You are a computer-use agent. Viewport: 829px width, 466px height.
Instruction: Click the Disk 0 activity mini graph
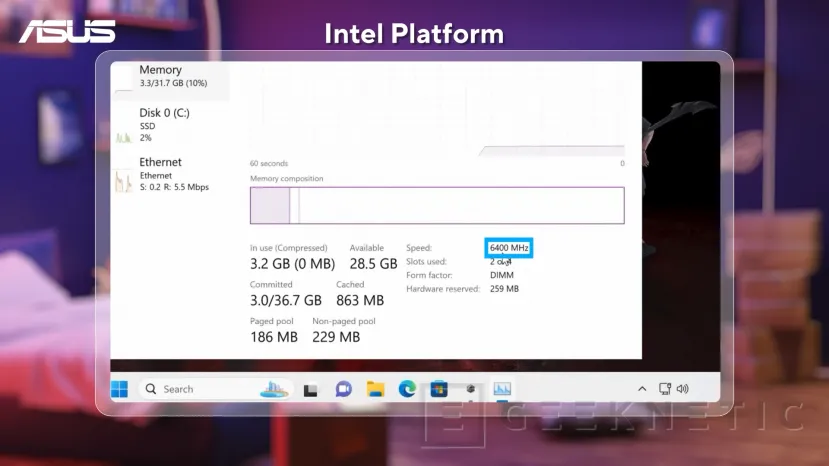pyautogui.click(x=124, y=137)
